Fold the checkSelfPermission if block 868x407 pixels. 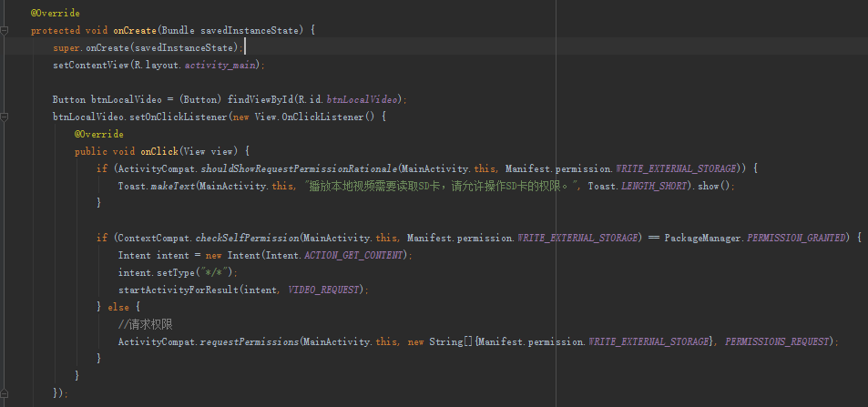tap(6, 238)
